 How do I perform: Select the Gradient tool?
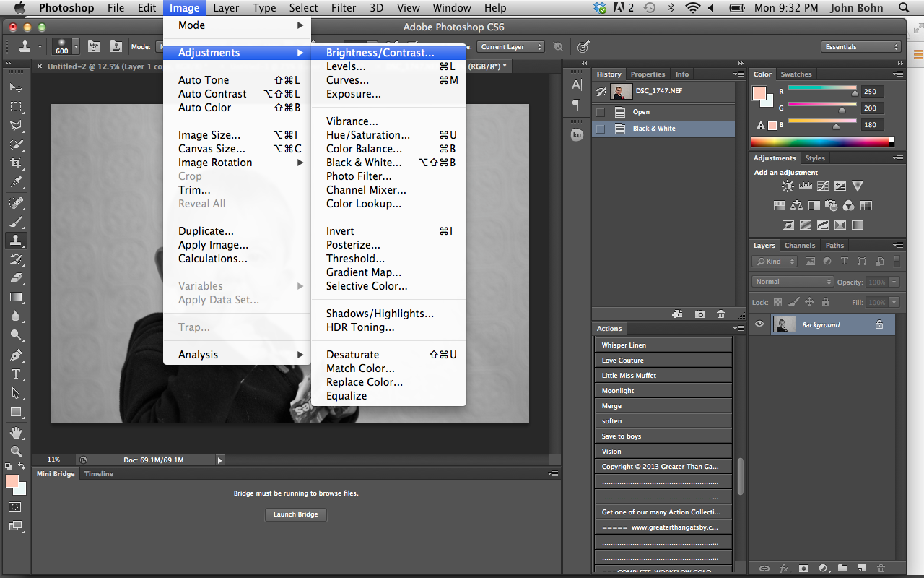coord(16,297)
